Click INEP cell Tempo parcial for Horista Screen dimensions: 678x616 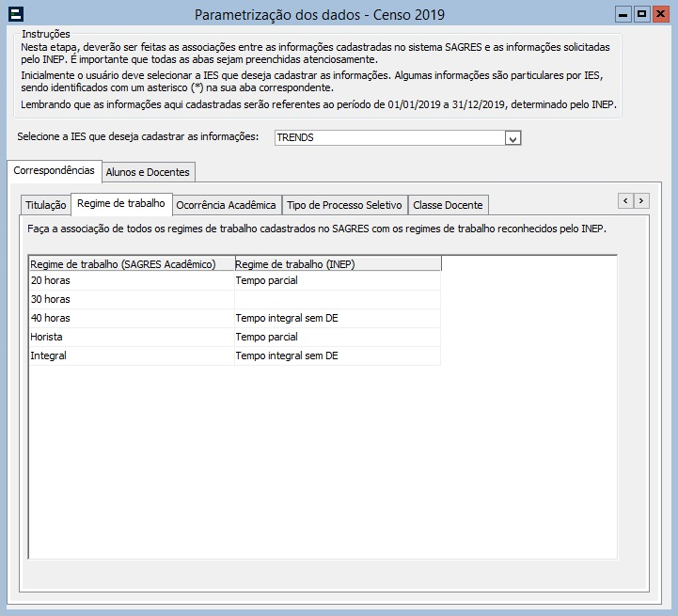[338, 337]
